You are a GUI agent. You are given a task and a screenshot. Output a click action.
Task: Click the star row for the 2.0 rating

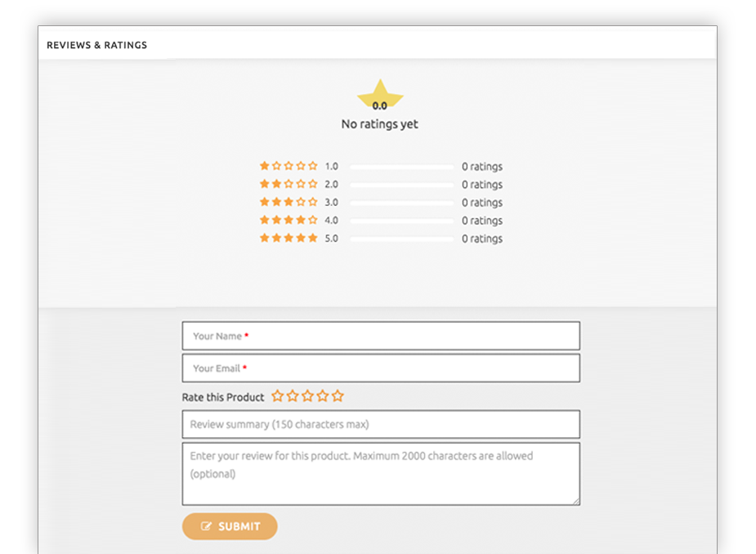tap(289, 184)
